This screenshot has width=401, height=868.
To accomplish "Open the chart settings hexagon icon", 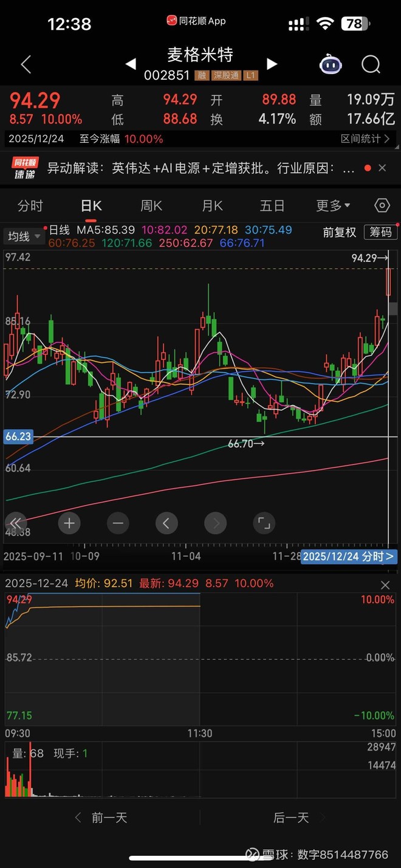I will coord(382,205).
